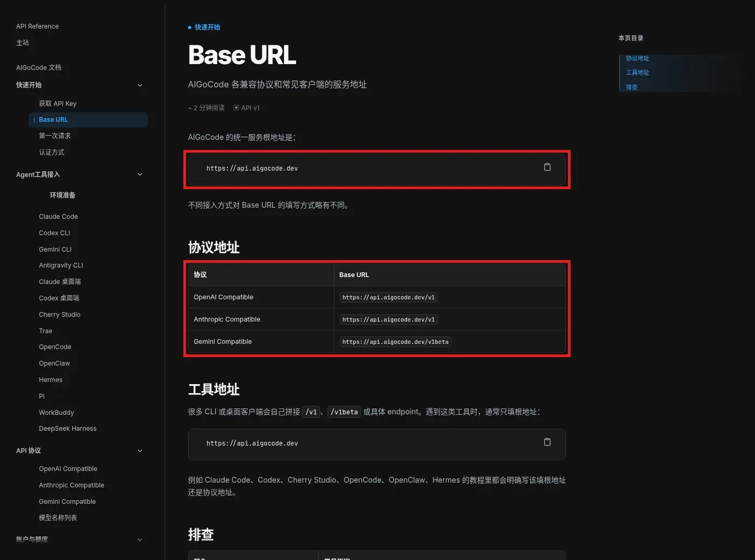755x560 pixels.
Task: Click the API v1 badge under the title
Action: [246, 108]
